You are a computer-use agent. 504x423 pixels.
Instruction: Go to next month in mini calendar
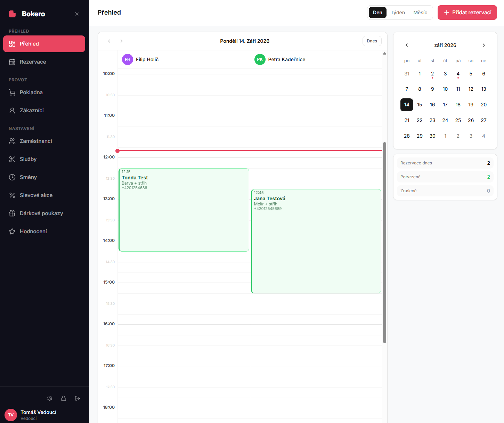point(483,45)
